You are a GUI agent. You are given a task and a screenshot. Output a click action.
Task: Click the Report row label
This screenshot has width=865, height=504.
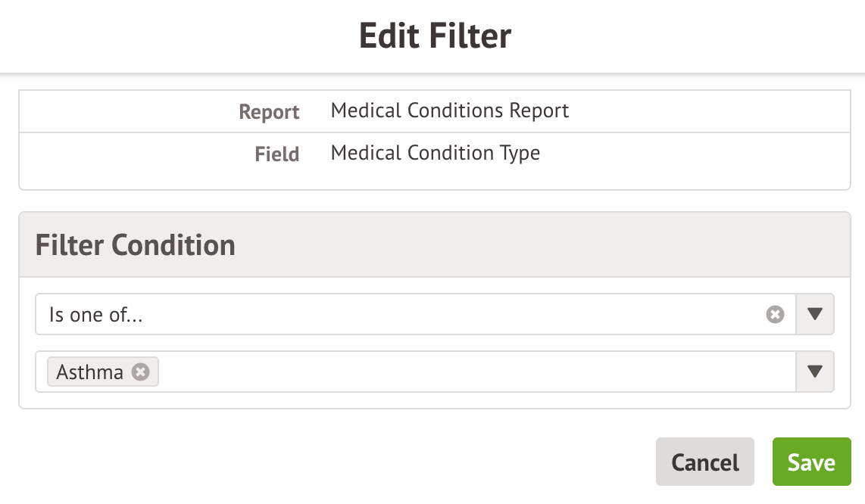pos(269,112)
